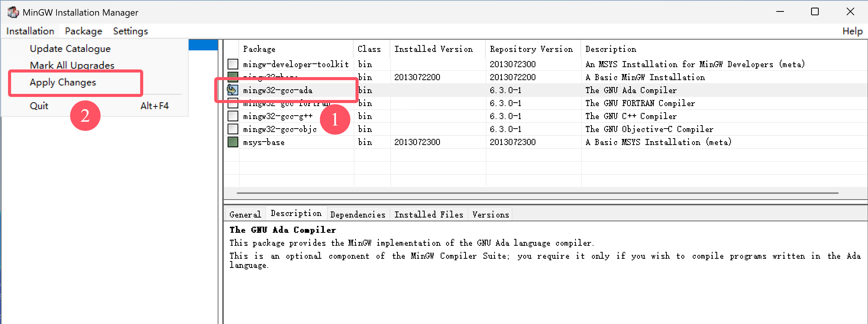Select Quit from the Installation menu
Viewport: 868px width, 324px height.
click(39, 106)
